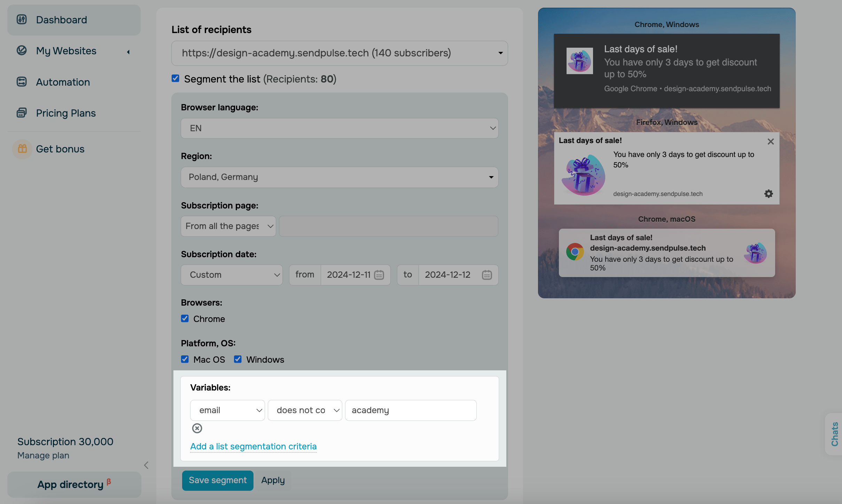Remove the email variable criteria
This screenshot has height=504, width=842.
197,428
